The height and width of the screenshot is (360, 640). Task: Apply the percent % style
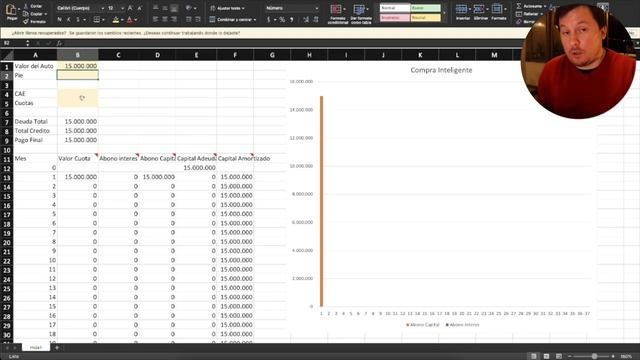282,20
